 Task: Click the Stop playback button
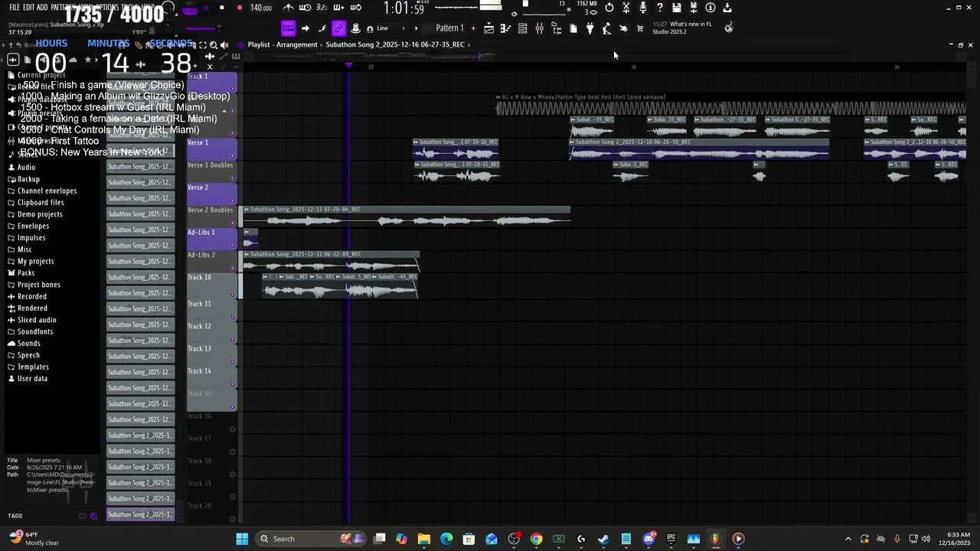(x=222, y=8)
